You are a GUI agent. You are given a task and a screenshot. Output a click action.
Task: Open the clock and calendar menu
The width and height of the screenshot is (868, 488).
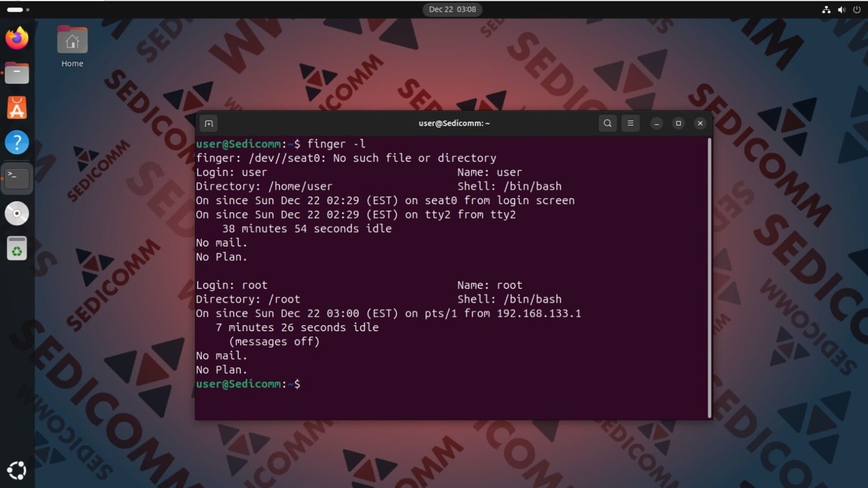click(x=452, y=9)
